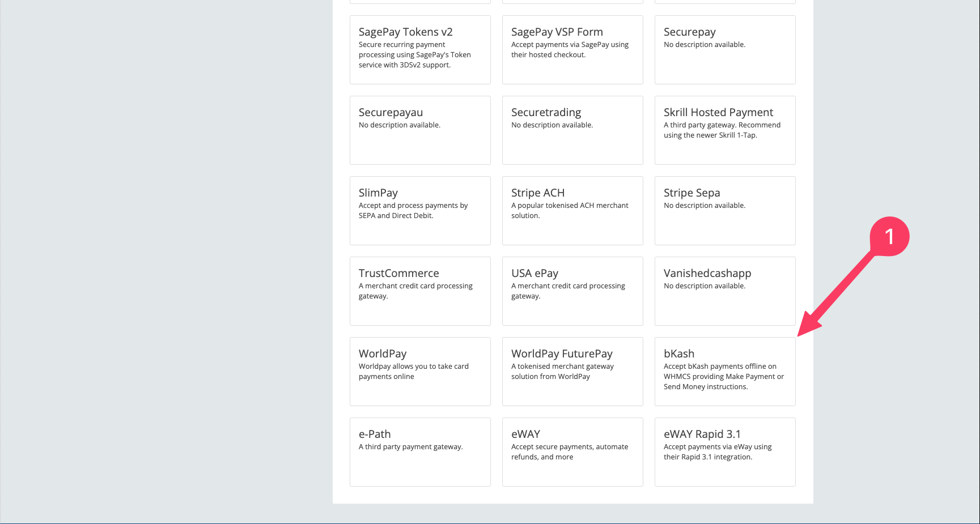
Task: Click the 'Accept secure payments, automate refunds' text
Action: (x=570, y=452)
